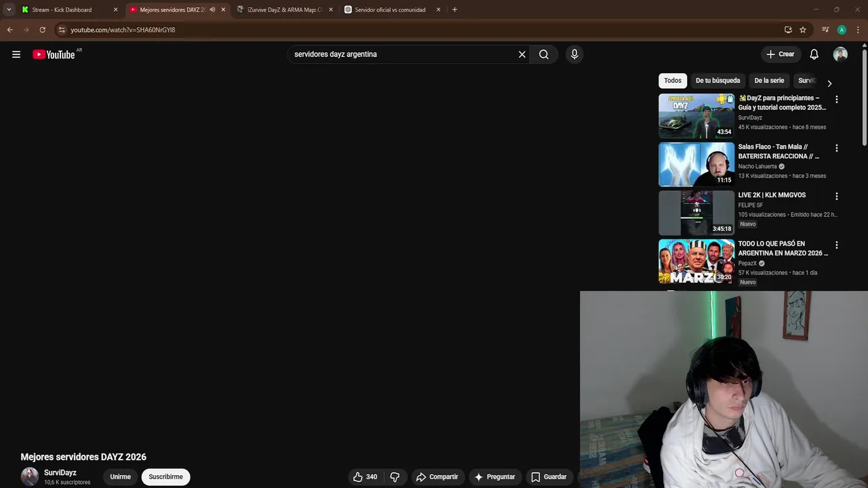Go back in browser history
This screenshot has height=488, width=868.
[x=9, y=30]
